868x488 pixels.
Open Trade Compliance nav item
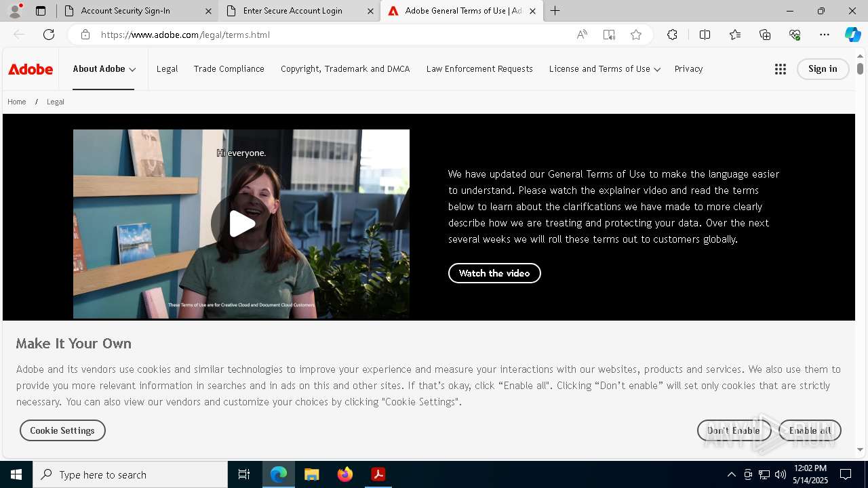pos(229,69)
